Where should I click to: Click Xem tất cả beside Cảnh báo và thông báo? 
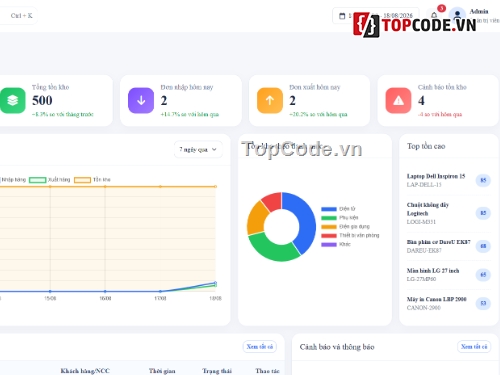coord(474,347)
